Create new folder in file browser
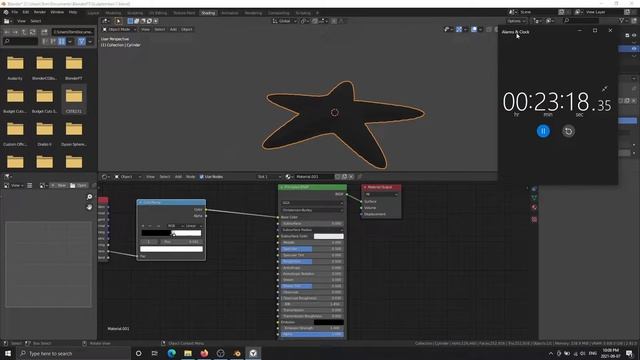640x360 pixels. click(44, 31)
